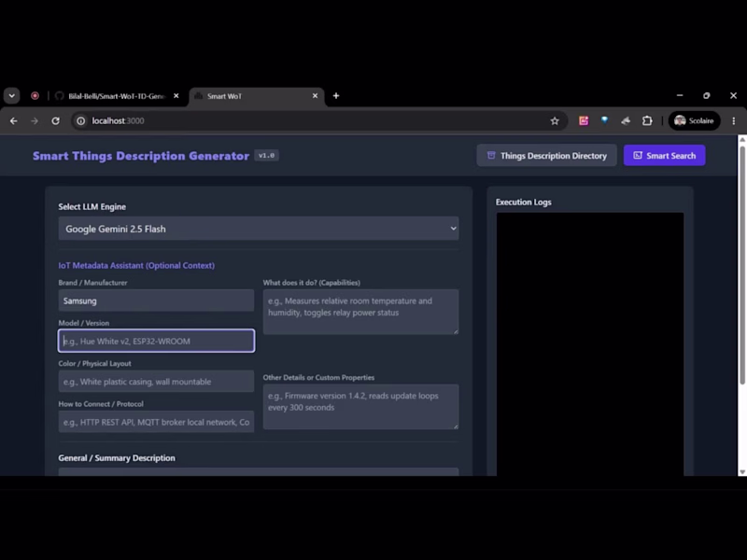Click the How to Connect / Protocol field
The width and height of the screenshot is (747, 560).
[x=156, y=423]
